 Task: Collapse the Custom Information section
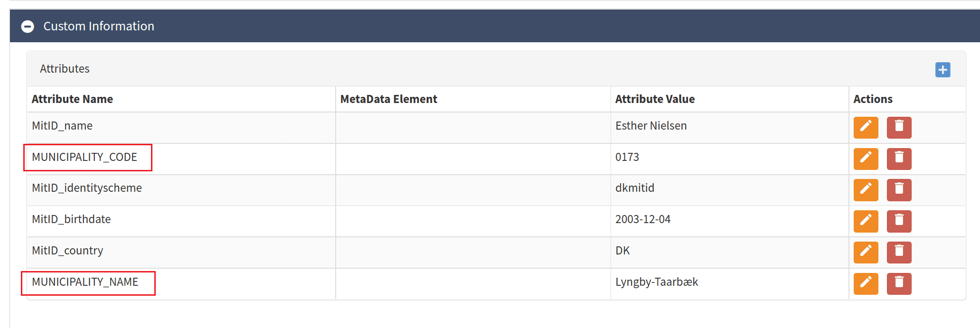[x=28, y=27]
